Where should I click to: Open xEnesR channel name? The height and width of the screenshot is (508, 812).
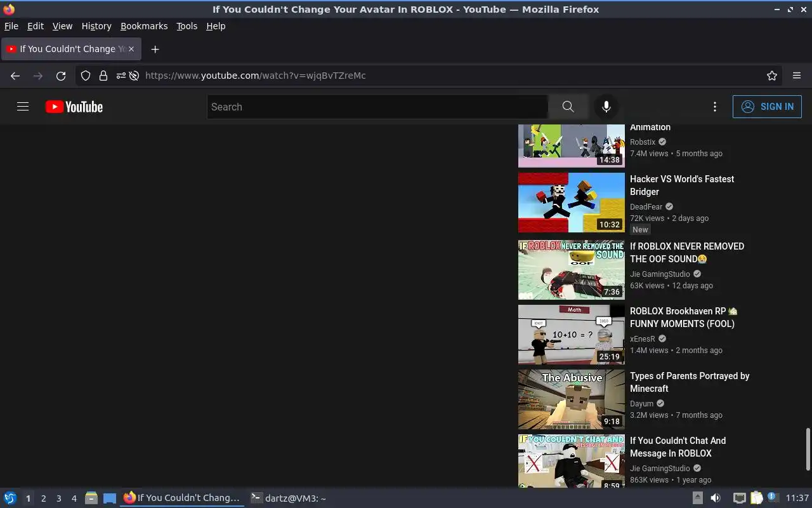(643, 338)
